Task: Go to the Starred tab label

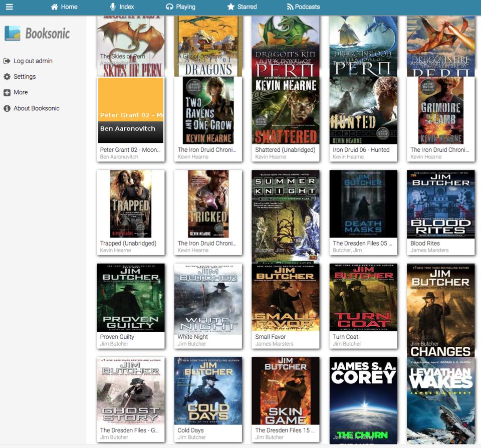Action: pos(247,7)
